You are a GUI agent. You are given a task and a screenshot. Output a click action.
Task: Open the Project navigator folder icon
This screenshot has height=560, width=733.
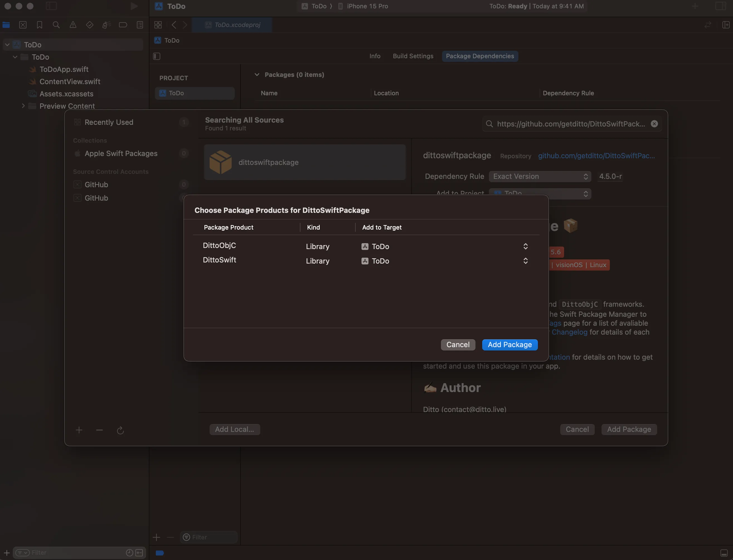(6, 25)
